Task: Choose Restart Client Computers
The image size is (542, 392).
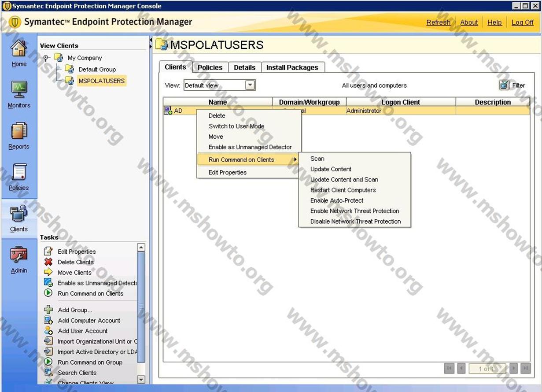Action: [x=354, y=190]
